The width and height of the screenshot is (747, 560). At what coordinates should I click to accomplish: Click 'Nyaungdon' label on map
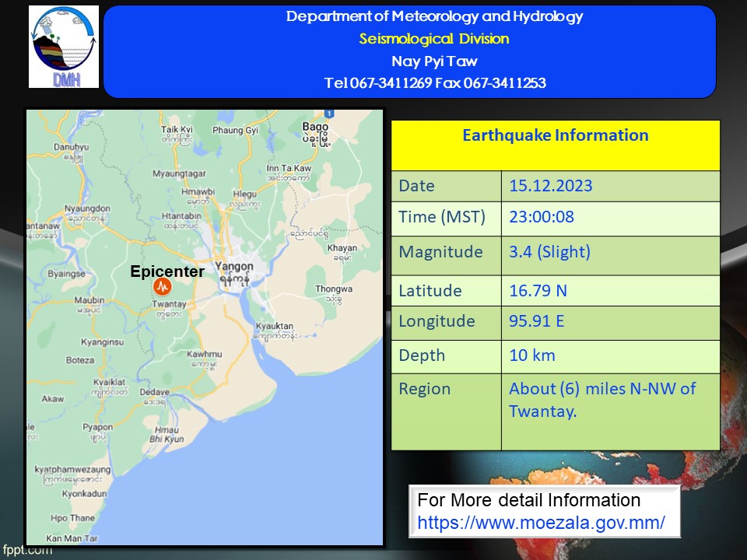point(87,208)
